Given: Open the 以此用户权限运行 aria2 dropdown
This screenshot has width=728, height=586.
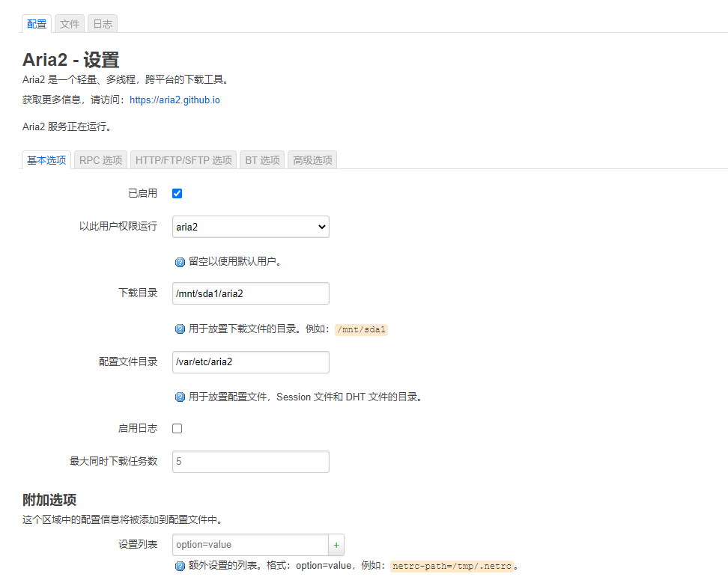Looking at the screenshot, I should point(251,227).
